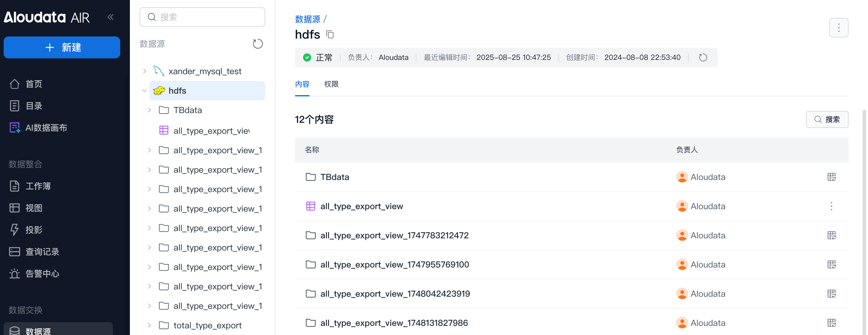Expand the xander_mysql_test data source
The width and height of the screenshot is (868, 335).
click(x=144, y=71)
